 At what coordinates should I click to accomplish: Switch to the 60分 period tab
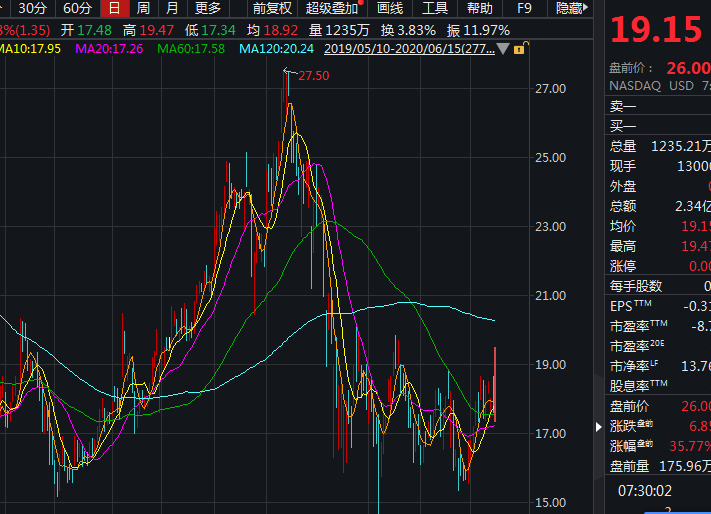77,8
